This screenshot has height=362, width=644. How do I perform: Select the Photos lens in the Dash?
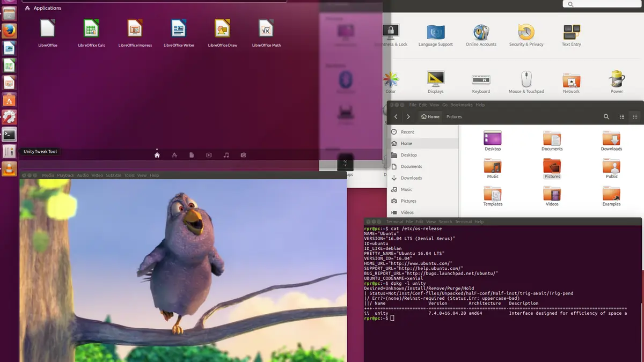tap(243, 155)
